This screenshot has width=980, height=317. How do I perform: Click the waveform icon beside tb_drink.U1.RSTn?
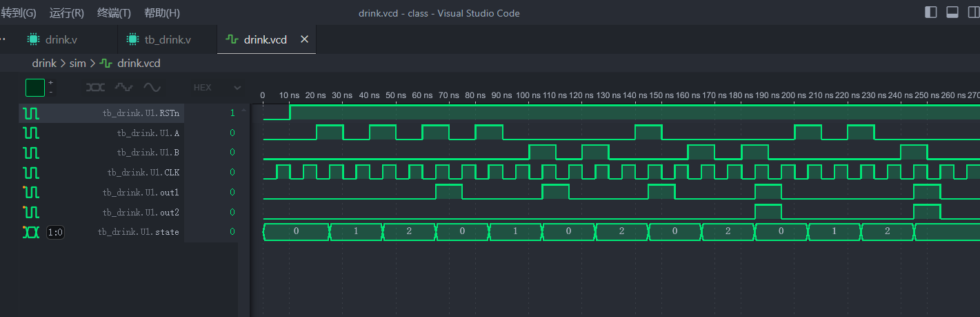[31, 113]
